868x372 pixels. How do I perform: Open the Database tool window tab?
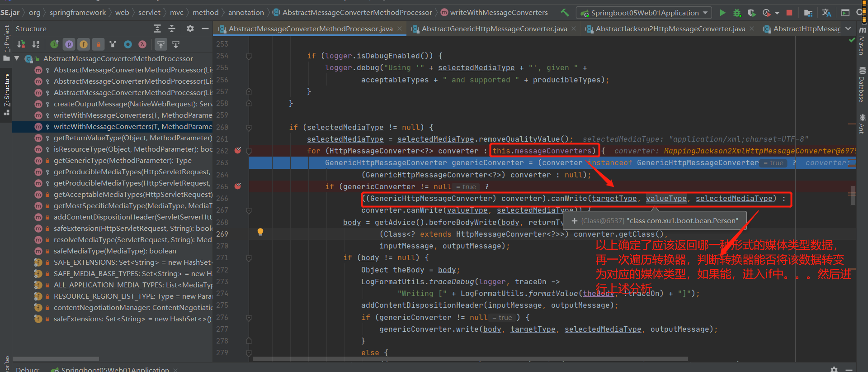click(x=862, y=85)
